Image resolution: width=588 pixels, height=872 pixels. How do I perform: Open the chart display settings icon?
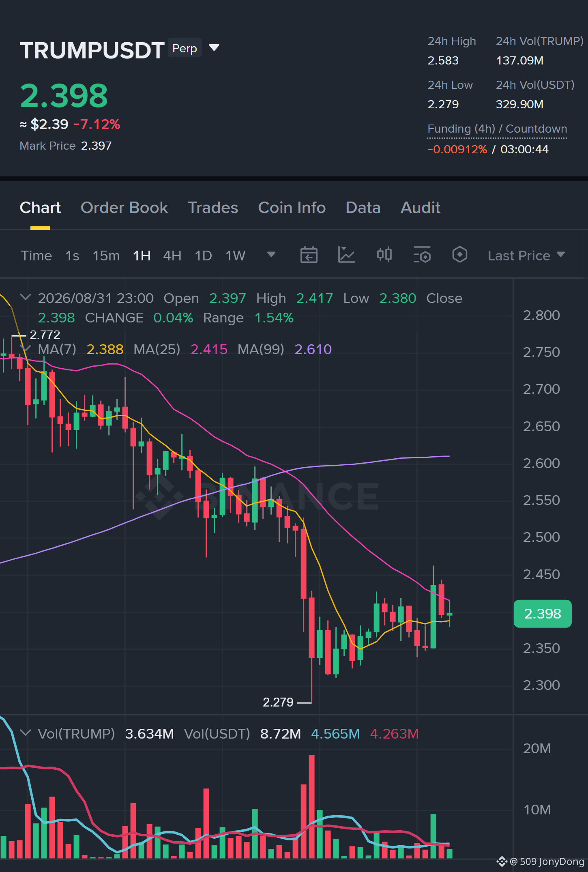(x=422, y=255)
